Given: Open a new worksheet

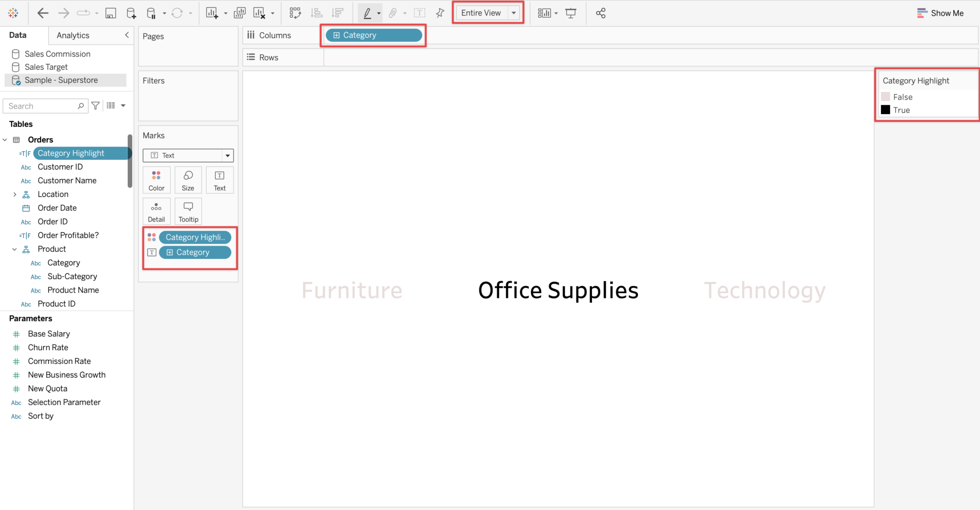Looking at the screenshot, I should (131, 13).
